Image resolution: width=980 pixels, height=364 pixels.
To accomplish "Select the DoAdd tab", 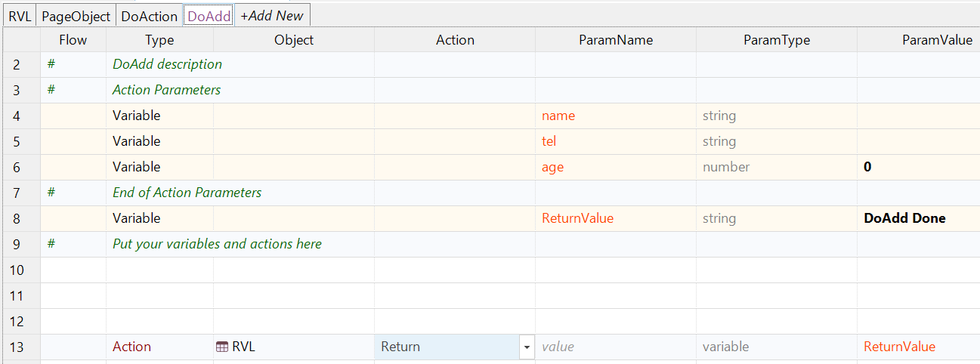I will click(x=209, y=16).
